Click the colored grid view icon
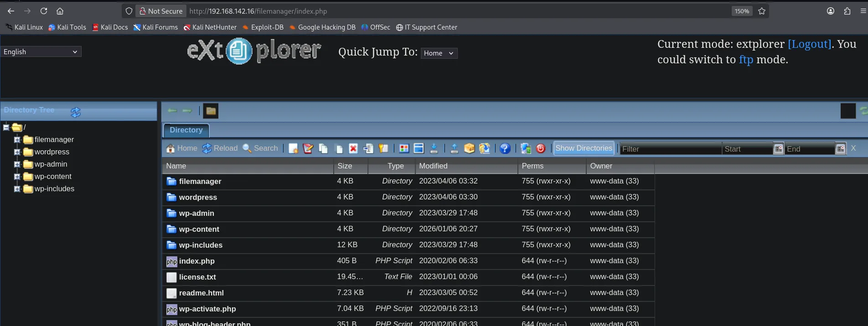The width and height of the screenshot is (868, 326). coord(404,148)
